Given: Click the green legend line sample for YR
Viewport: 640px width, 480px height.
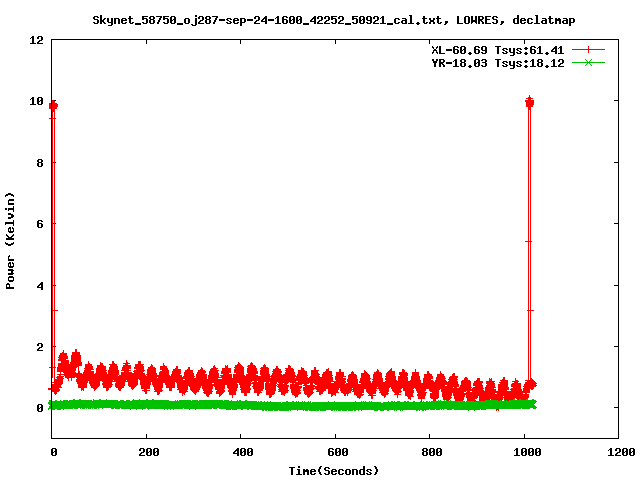Looking at the screenshot, I should click(x=588, y=62).
